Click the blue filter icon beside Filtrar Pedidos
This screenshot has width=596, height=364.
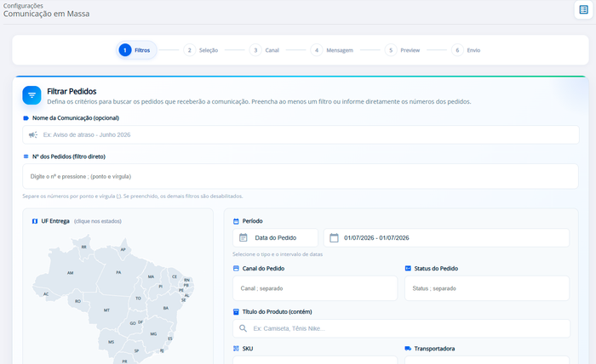(x=32, y=95)
